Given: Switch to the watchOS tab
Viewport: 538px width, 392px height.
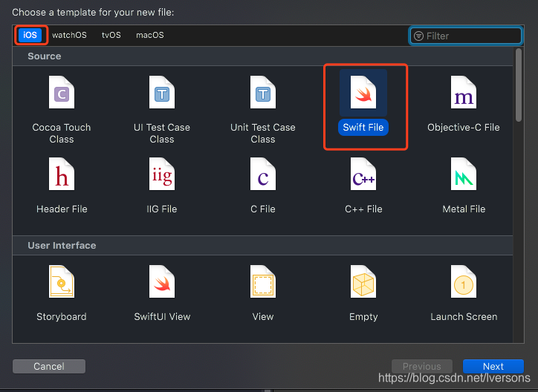Looking at the screenshot, I should tap(69, 35).
